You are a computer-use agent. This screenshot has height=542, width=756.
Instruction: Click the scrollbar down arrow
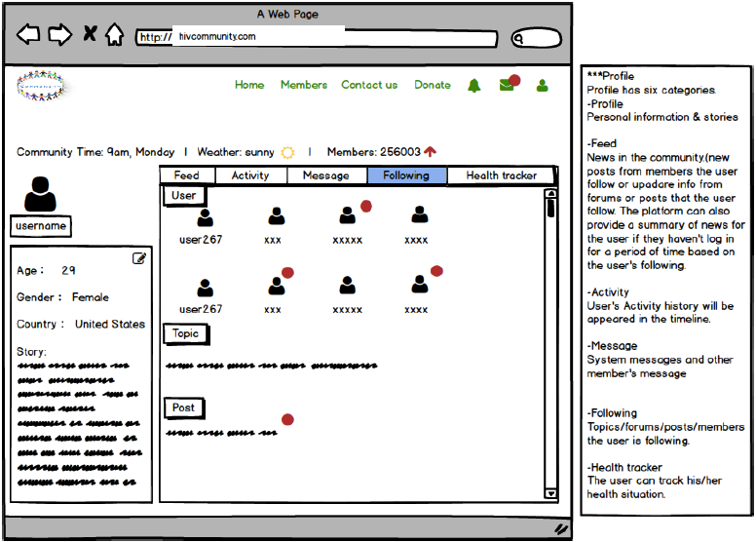[x=551, y=494]
